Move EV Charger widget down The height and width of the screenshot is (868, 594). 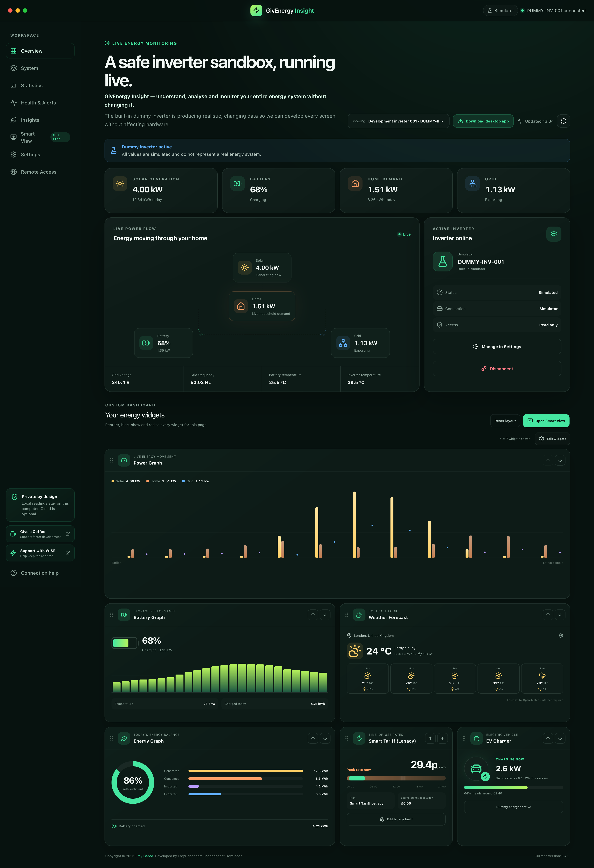click(560, 738)
